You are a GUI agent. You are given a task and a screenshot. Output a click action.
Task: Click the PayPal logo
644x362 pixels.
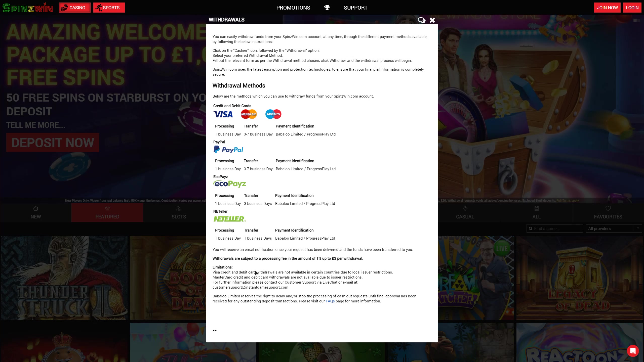coord(228,150)
